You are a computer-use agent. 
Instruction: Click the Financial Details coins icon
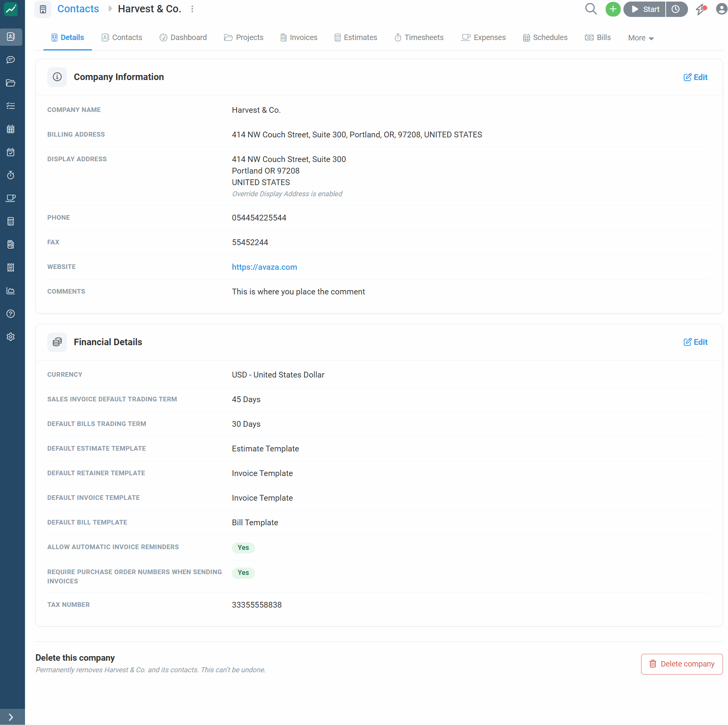point(57,342)
